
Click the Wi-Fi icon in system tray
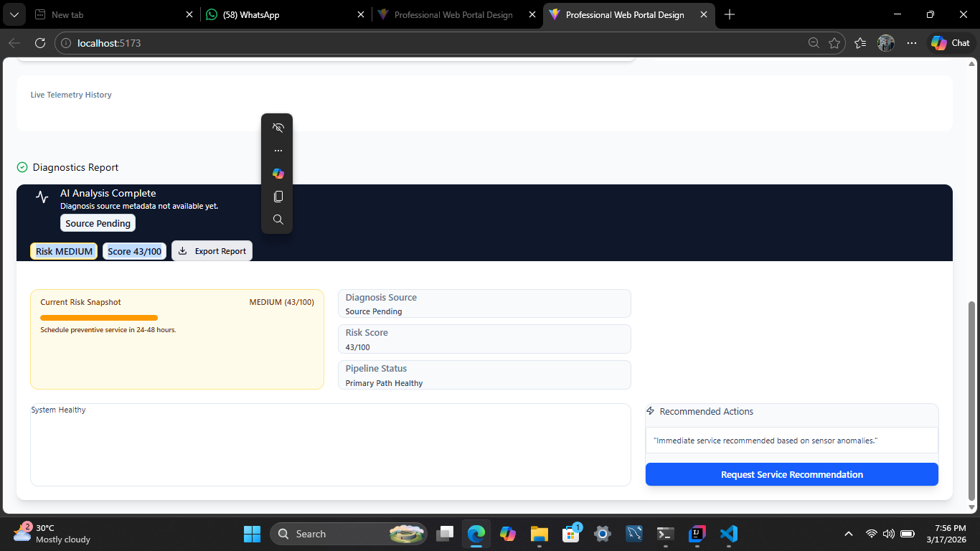click(x=872, y=534)
